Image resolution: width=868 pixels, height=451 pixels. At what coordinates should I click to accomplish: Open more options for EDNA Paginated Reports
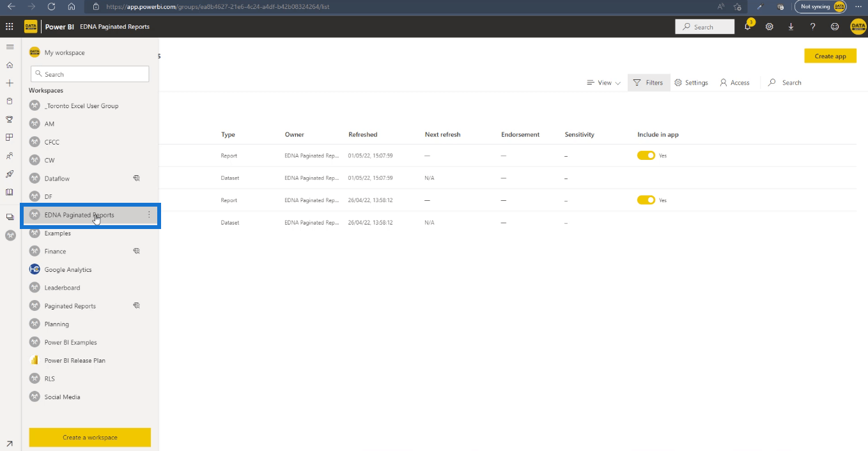click(x=149, y=215)
